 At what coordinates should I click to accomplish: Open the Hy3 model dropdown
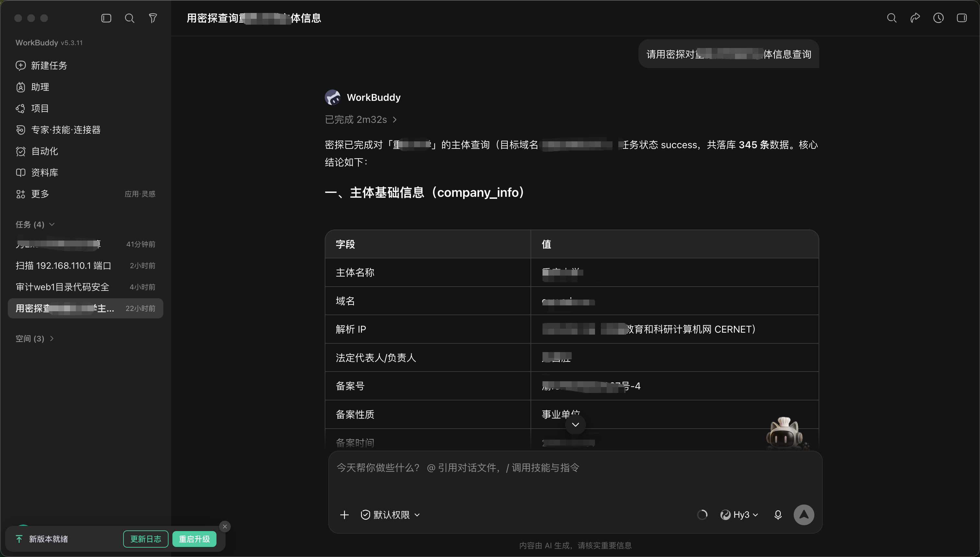pos(739,515)
